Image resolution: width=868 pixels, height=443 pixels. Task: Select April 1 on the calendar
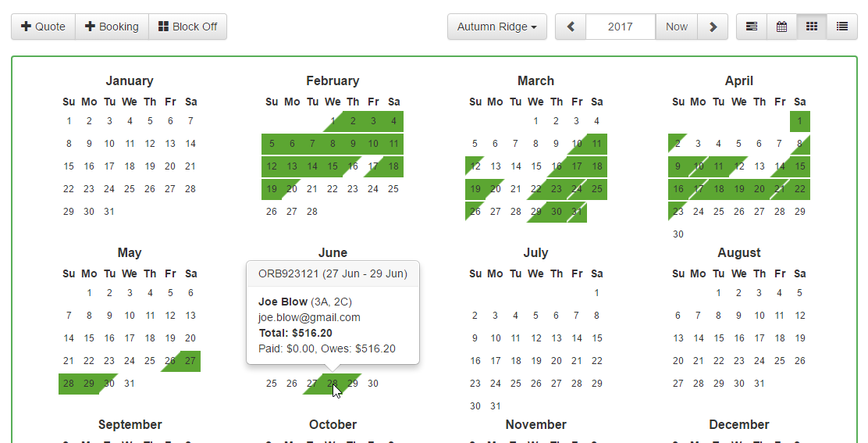click(800, 121)
